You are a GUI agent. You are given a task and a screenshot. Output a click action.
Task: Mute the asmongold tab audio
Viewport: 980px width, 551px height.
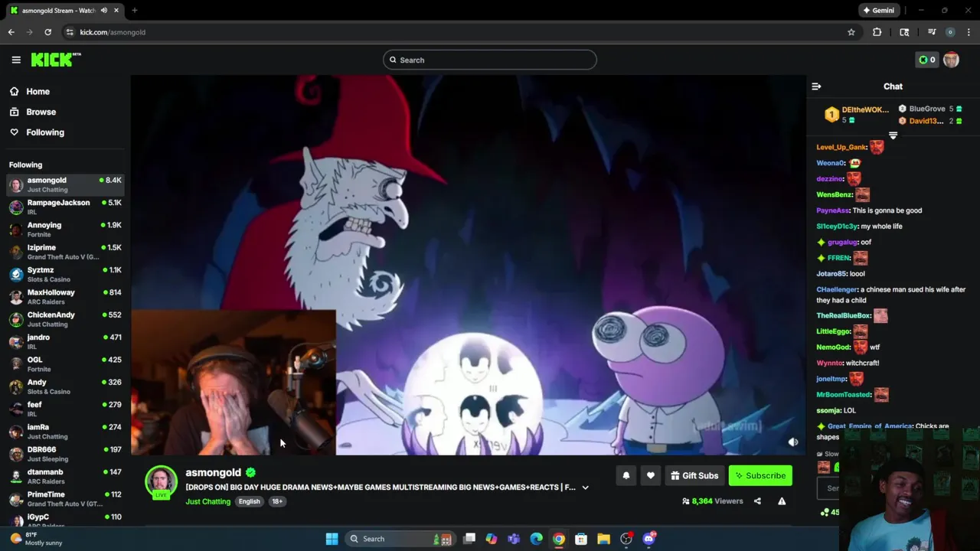[x=103, y=11]
